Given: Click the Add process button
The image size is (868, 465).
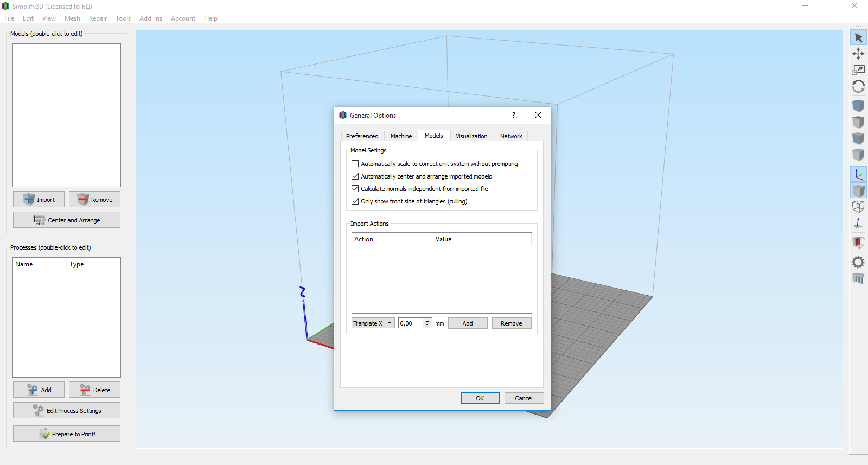Looking at the screenshot, I should pyautogui.click(x=39, y=390).
